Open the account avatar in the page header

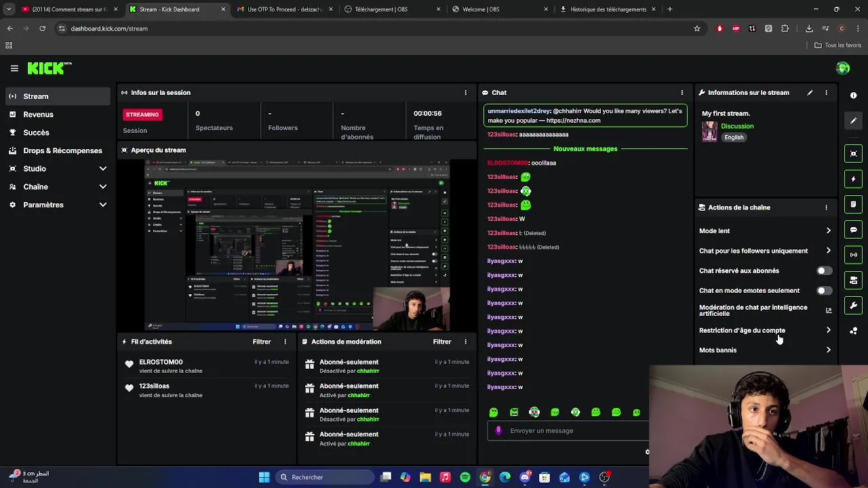843,68
